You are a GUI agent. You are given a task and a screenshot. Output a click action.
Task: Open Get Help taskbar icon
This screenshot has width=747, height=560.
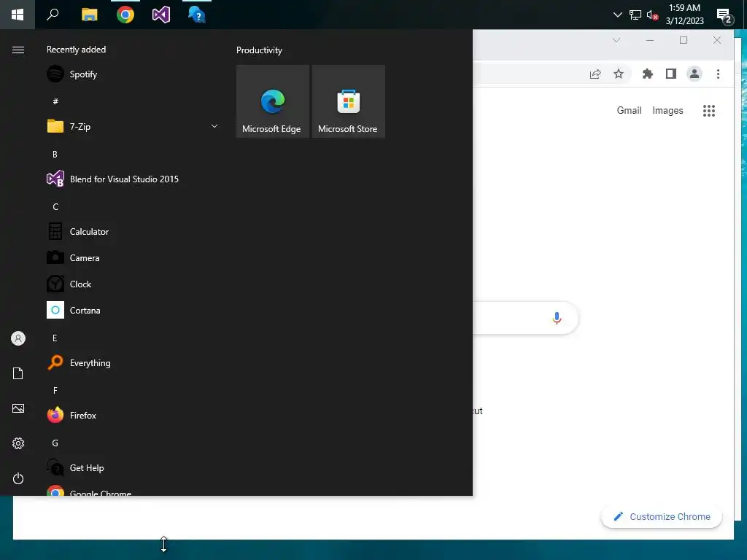(x=197, y=15)
